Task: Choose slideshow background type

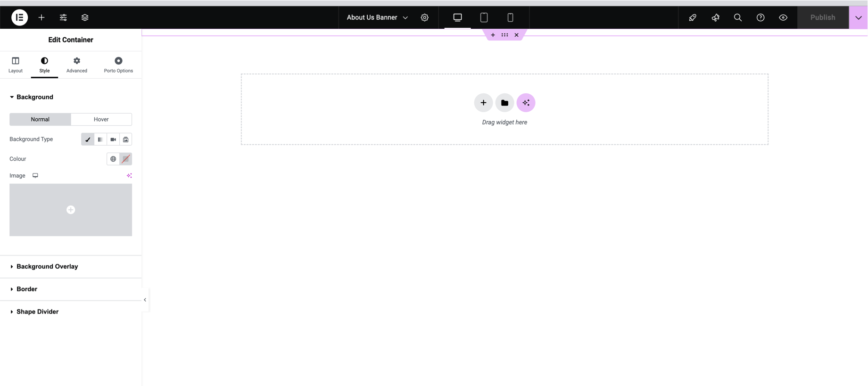Action: [x=126, y=140]
